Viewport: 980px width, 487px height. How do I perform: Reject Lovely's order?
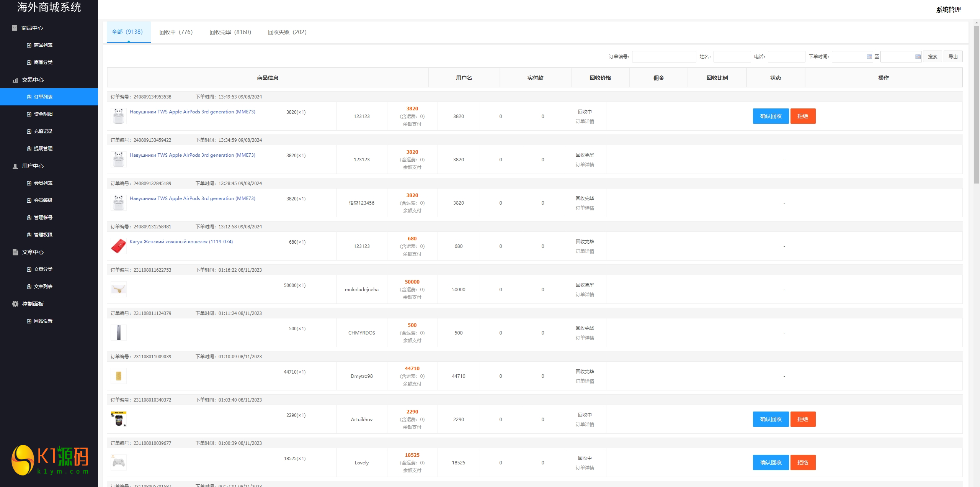click(803, 462)
